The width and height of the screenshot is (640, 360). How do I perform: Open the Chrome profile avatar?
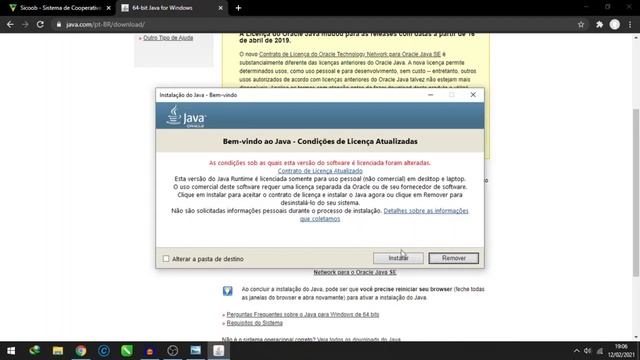(615, 24)
